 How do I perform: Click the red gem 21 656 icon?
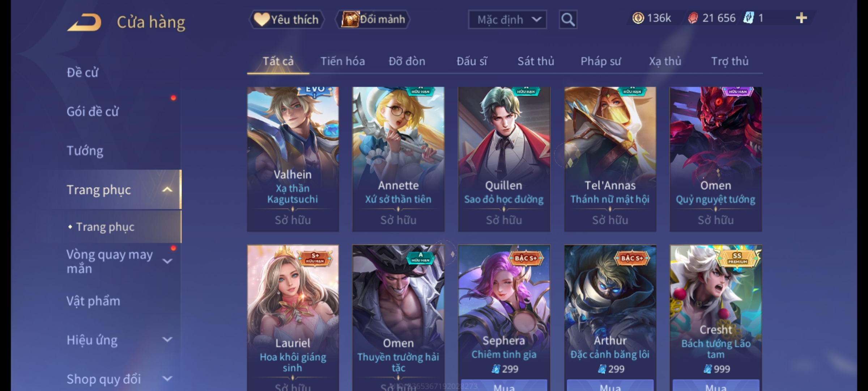pos(693,18)
